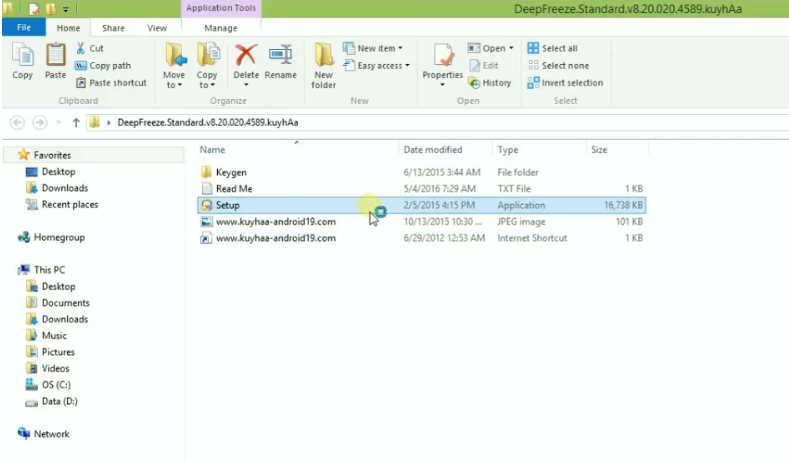Open the File menu

(24, 27)
